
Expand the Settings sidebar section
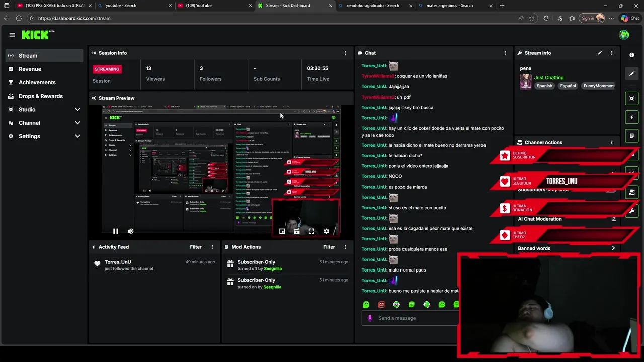(x=77, y=136)
